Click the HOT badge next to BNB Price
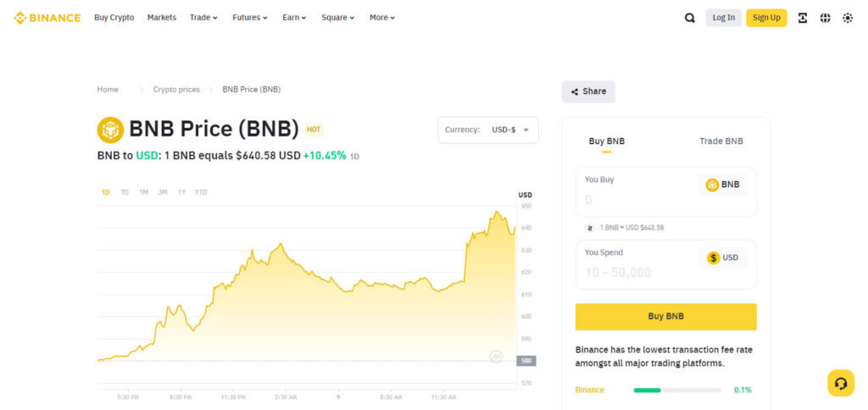Image resolution: width=868 pixels, height=410 pixels. click(x=314, y=130)
